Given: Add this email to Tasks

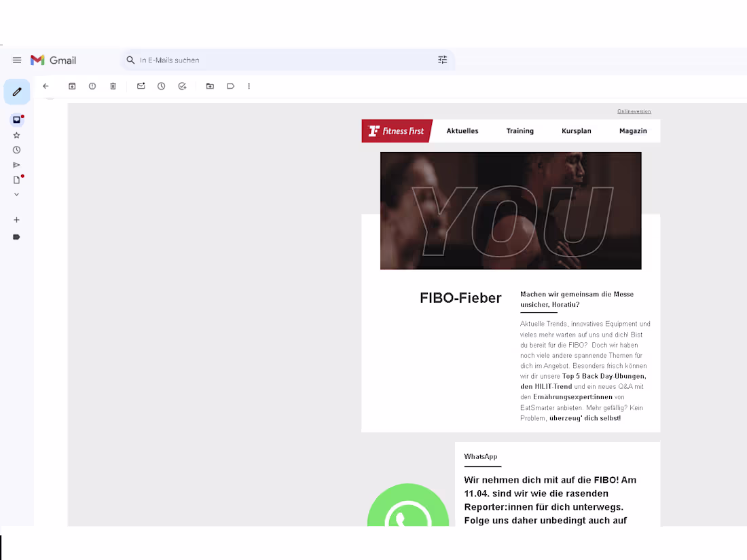Looking at the screenshot, I should coord(182,86).
